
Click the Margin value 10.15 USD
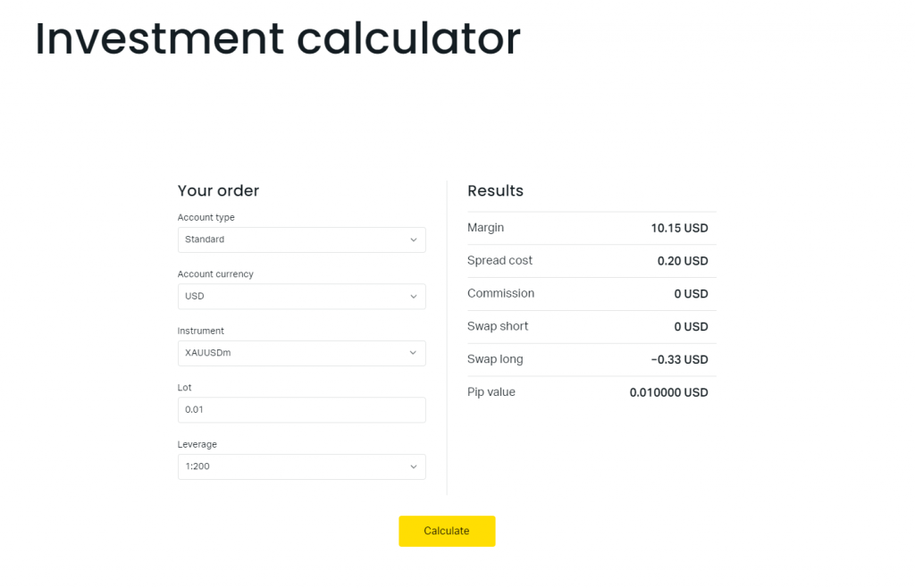click(x=679, y=229)
